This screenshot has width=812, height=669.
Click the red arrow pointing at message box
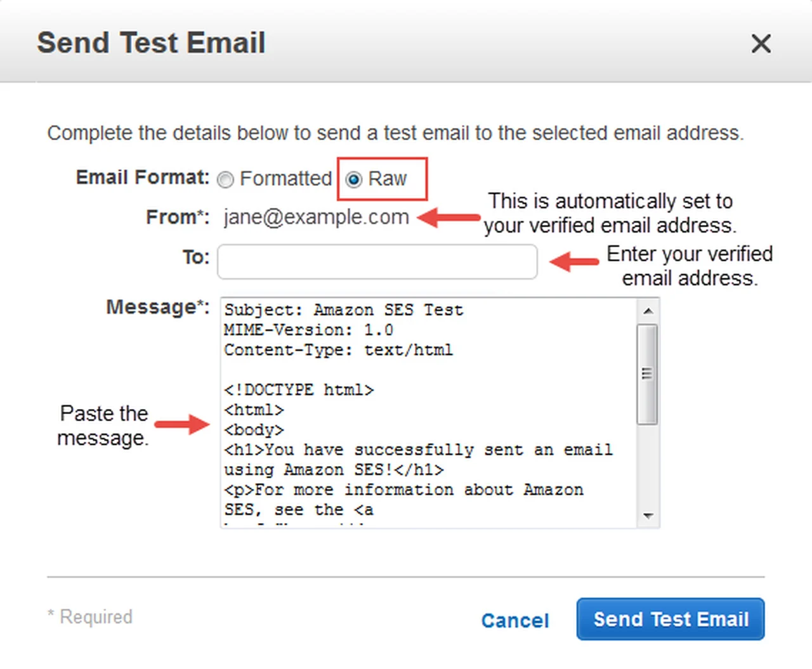click(x=182, y=424)
